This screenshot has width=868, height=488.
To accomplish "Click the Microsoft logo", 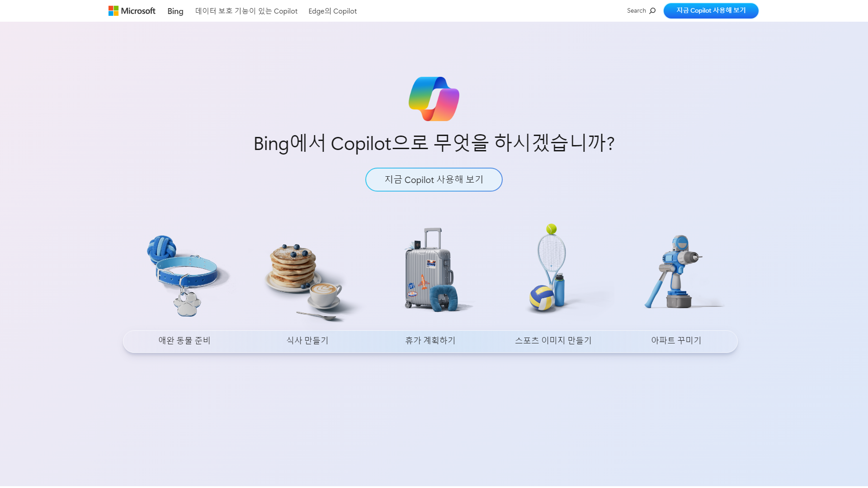I will tap(132, 11).
